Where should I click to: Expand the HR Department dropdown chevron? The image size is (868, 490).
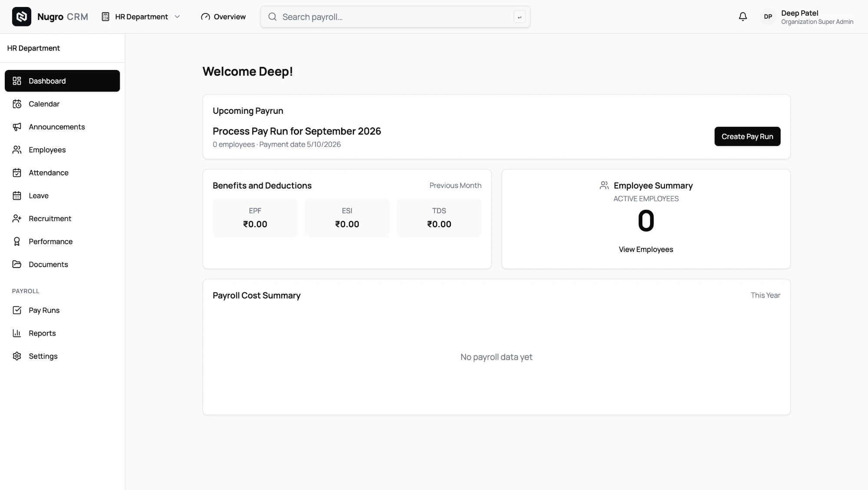(177, 17)
